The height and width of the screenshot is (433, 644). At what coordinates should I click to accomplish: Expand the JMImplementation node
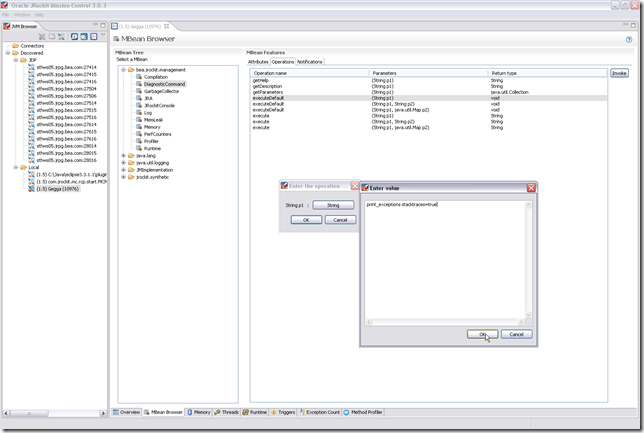pos(123,170)
